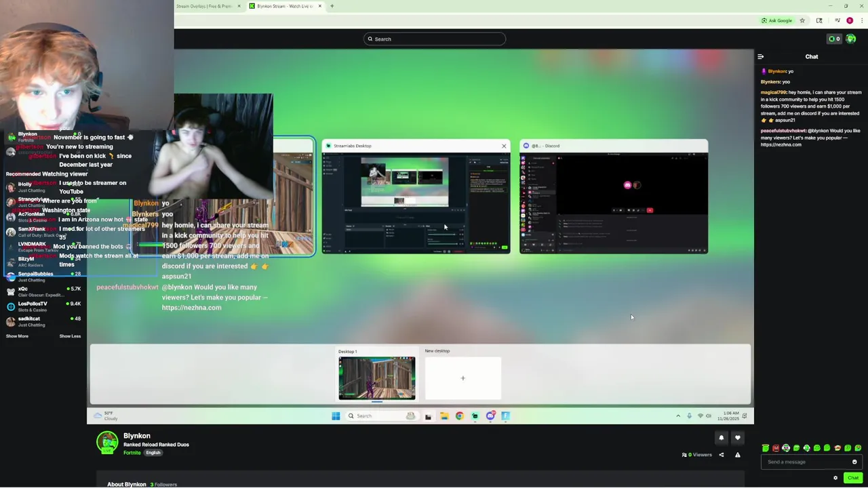Open weather widget showing Cloudy
Image resolution: width=868 pixels, height=488 pixels.
pos(106,415)
